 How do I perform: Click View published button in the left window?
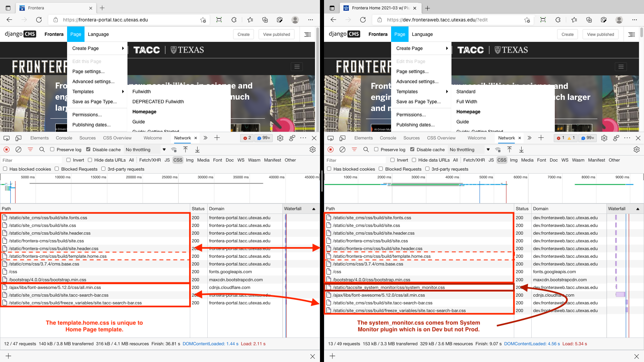point(276,34)
